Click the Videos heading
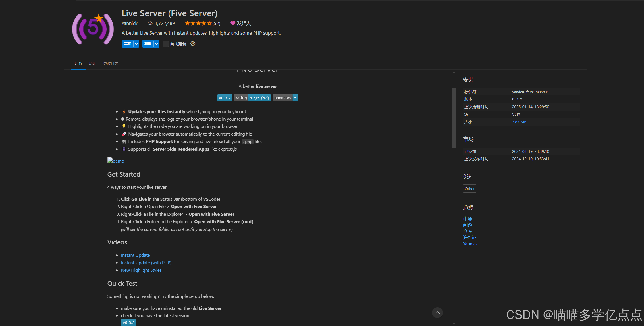This screenshot has height=326, width=644. pos(117,242)
